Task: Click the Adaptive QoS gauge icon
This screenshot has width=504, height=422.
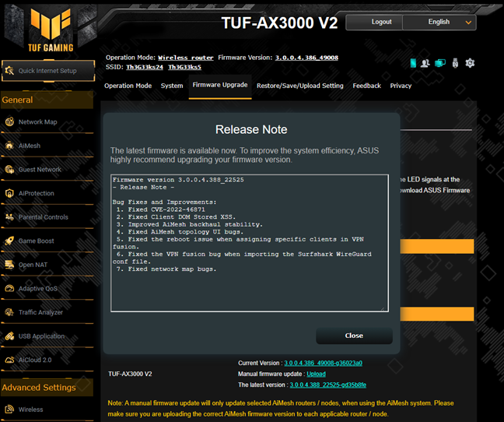Action: click(9, 288)
